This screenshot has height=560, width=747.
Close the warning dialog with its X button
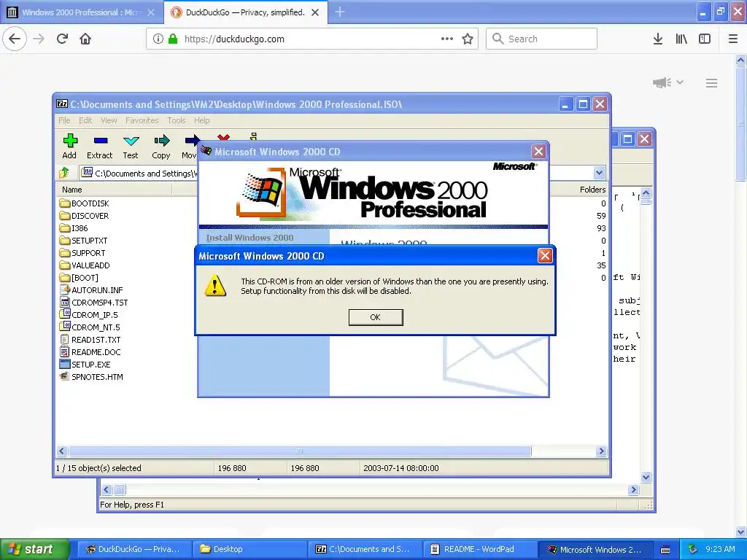point(544,256)
